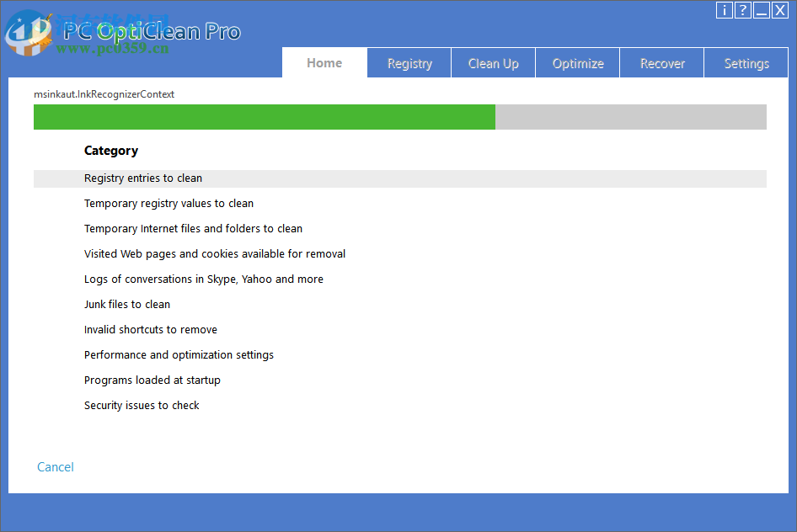This screenshot has height=532, width=797.
Task: Click Temporary Internet files and folders entry
Action: coord(193,228)
